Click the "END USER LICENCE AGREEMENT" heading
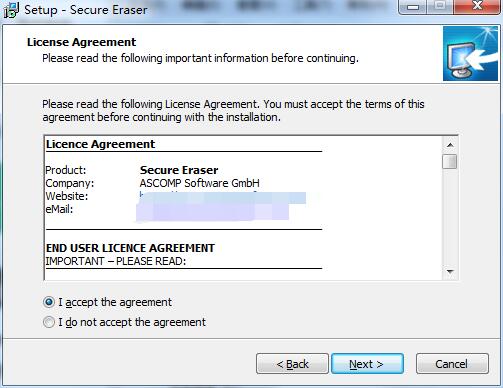This screenshot has width=503, height=388. 130,248
